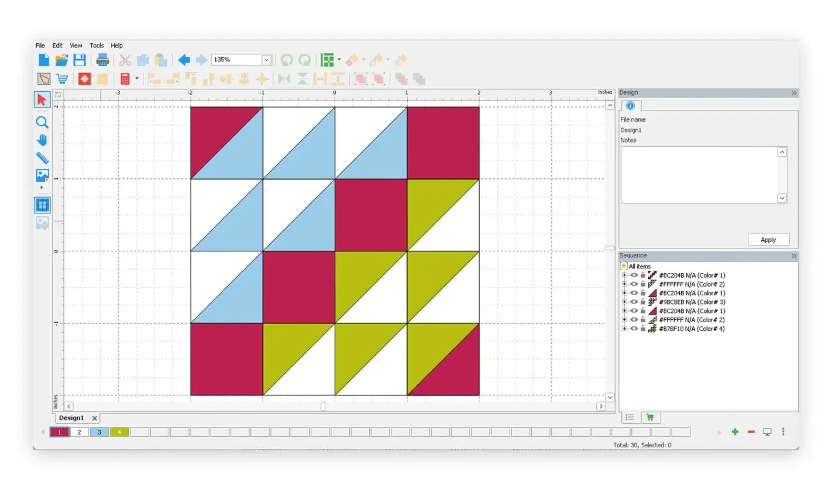The image size is (832, 504).
Task: Remove a color with the red minus
Action: [751, 432]
